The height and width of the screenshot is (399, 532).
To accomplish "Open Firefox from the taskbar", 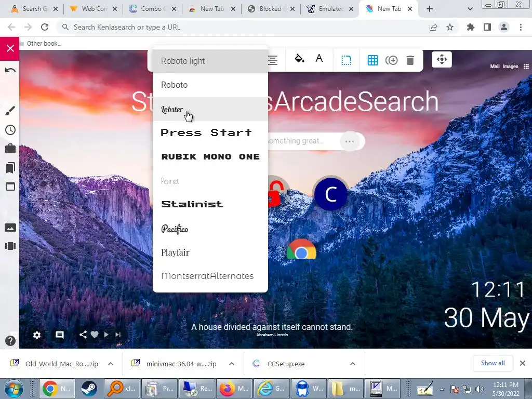I will point(234,389).
